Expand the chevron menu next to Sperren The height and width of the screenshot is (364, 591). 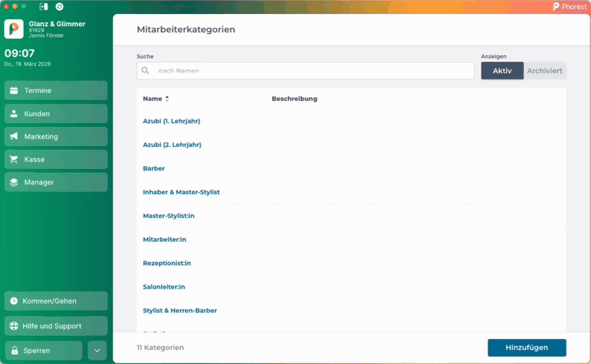point(98,351)
